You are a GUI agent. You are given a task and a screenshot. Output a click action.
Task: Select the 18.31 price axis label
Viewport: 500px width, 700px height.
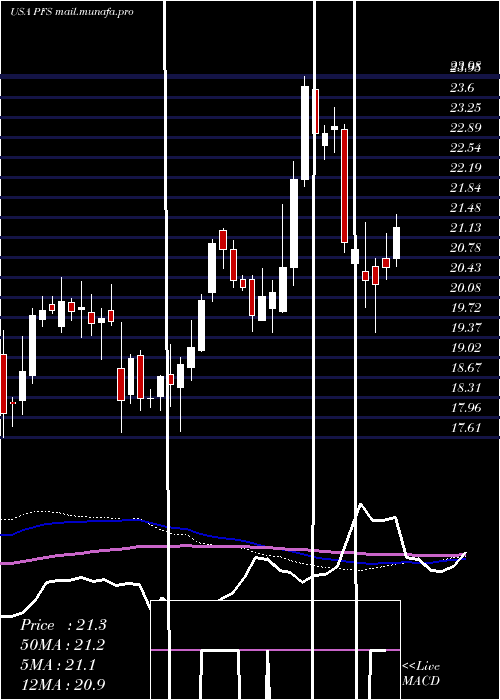(465, 388)
